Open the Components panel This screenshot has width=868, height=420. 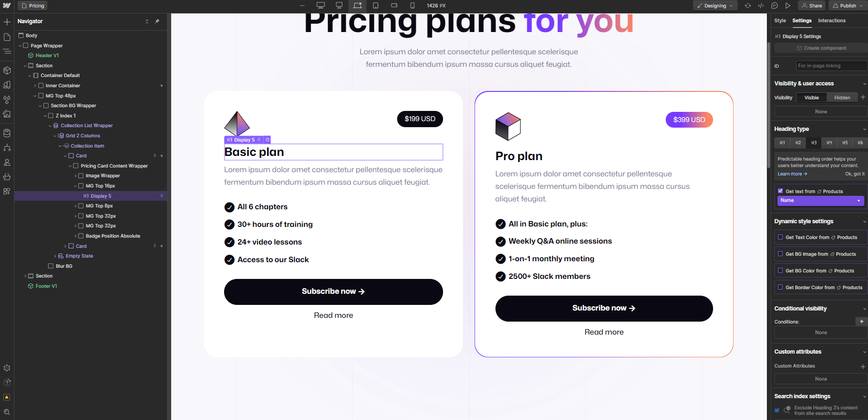7,70
